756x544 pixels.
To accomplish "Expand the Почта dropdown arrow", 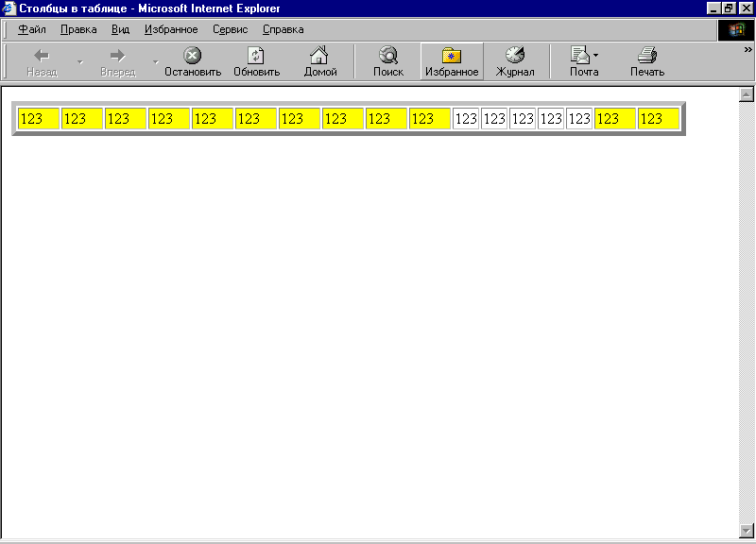I will coord(596,56).
